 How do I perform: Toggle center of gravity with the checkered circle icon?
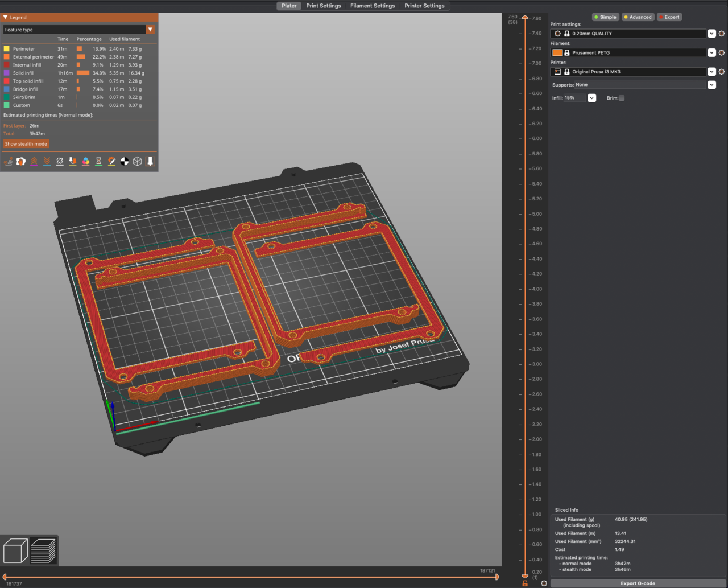[x=124, y=161]
